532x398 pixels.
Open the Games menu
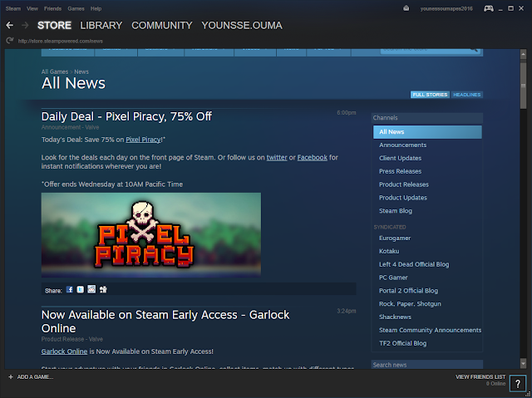(x=76, y=9)
